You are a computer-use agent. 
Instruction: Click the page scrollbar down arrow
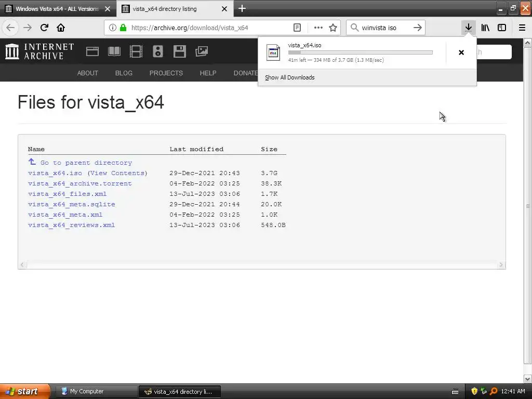tap(528, 379)
